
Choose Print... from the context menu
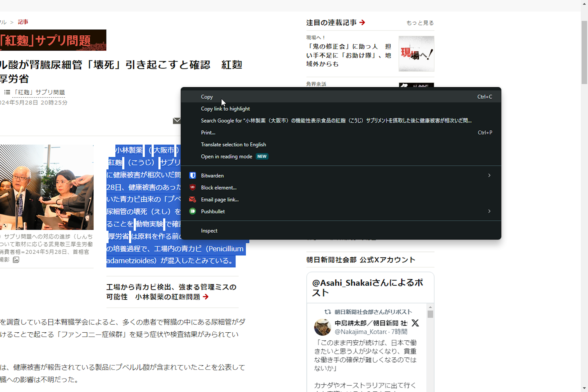[341, 132]
